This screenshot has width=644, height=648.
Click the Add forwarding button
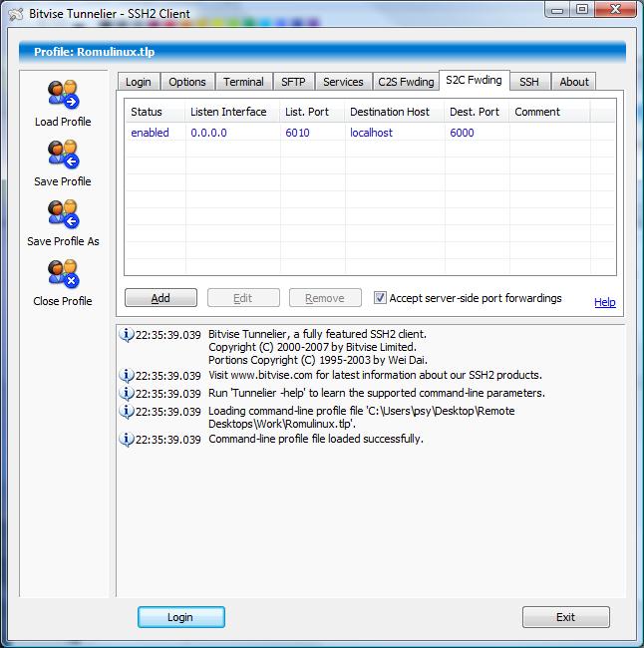click(161, 298)
